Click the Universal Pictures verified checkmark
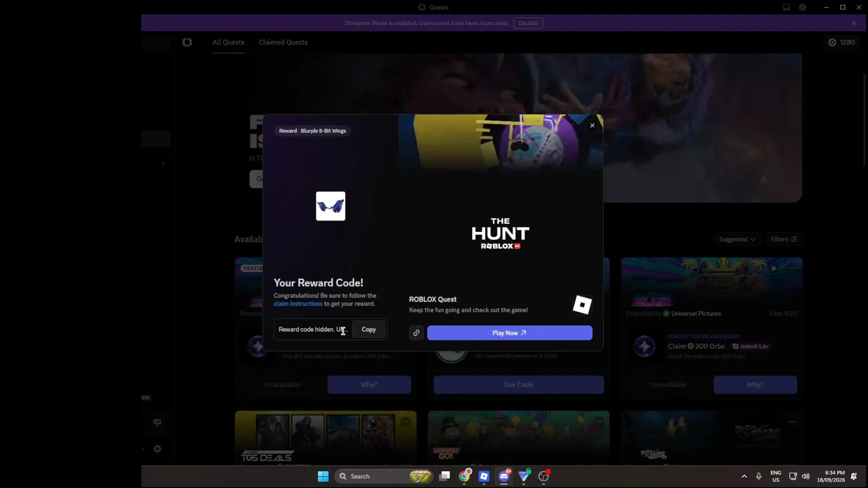 [666, 313]
